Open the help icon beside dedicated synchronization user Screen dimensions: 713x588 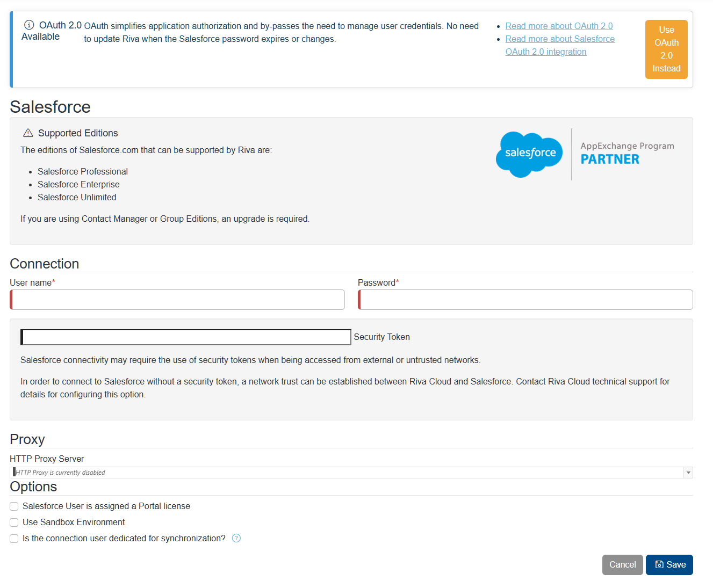pos(236,538)
